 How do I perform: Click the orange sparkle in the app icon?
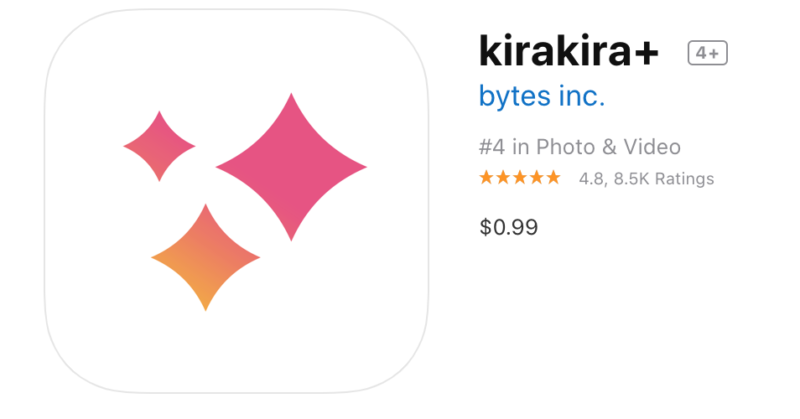(206, 257)
